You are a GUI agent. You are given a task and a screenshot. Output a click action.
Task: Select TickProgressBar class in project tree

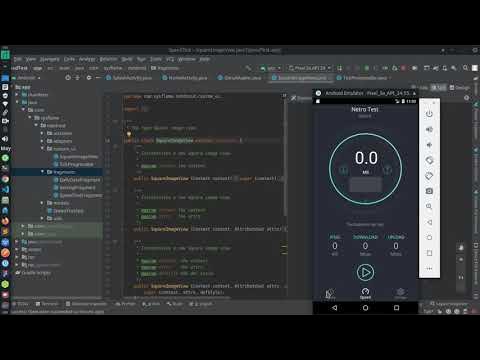click(x=73, y=164)
